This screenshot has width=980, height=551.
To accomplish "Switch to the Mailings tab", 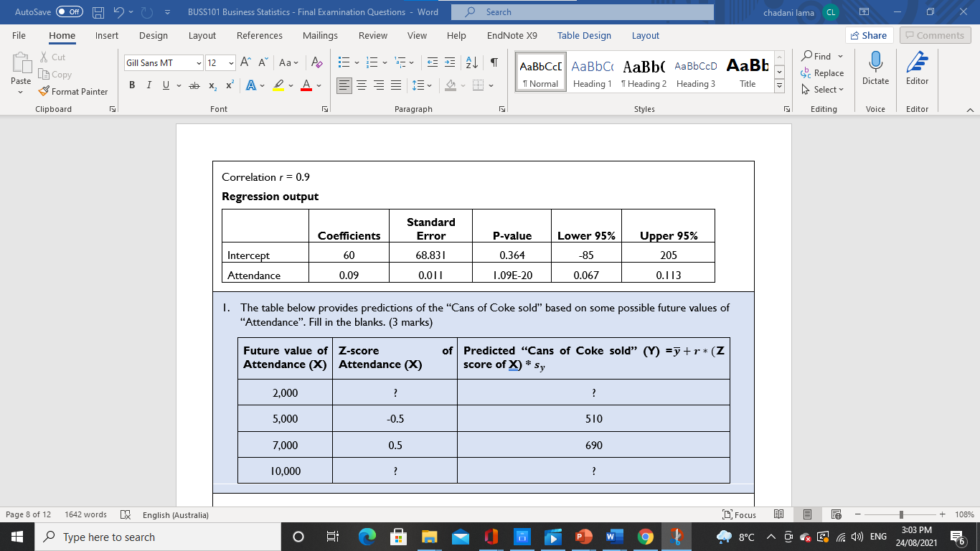I will tap(320, 35).
